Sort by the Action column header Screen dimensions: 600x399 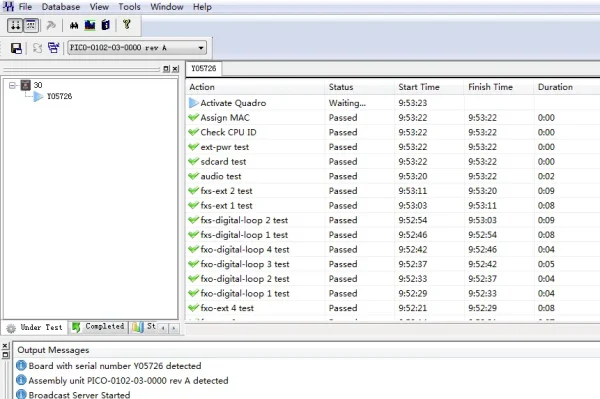pos(255,87)
